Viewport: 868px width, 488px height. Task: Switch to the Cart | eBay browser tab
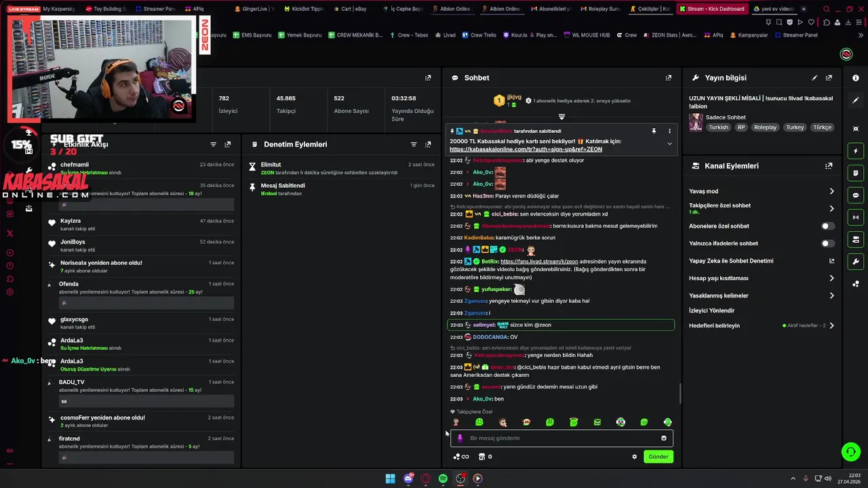(x=349, y=9)
